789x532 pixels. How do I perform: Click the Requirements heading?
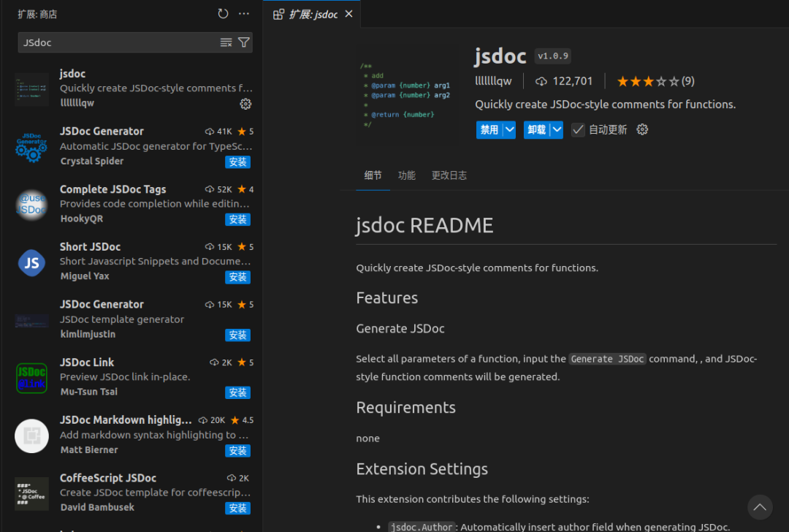(405, 407)
